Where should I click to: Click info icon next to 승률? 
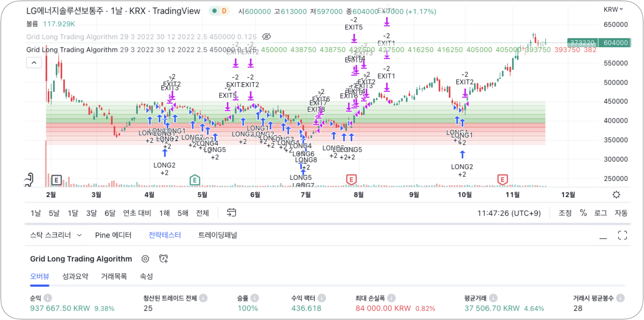[x=254, y=298]
